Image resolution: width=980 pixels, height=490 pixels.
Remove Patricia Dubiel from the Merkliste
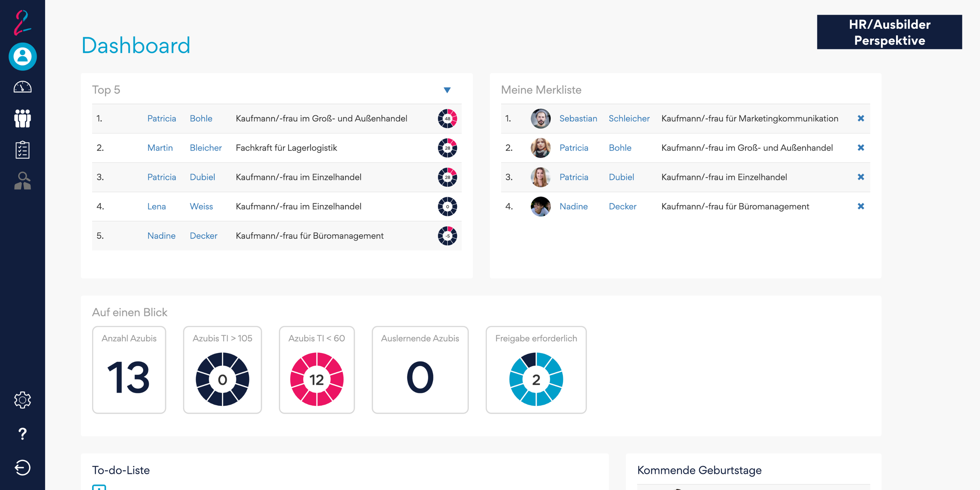point(861,177)
